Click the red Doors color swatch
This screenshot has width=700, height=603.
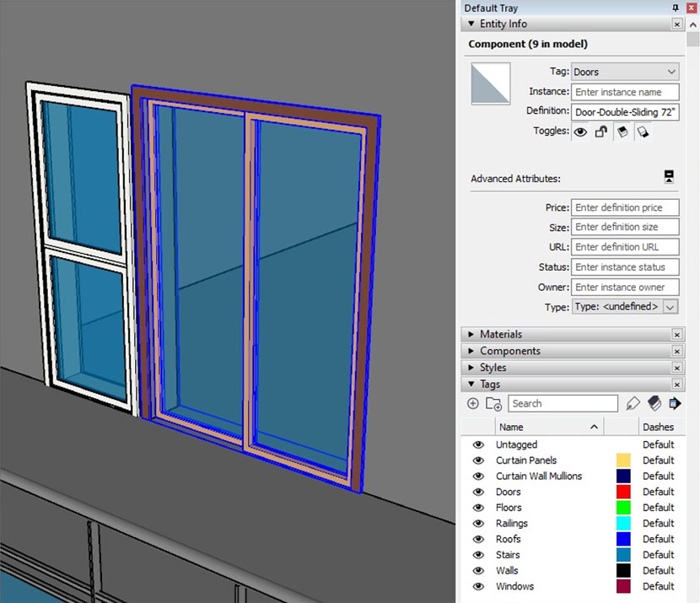pos(623,492)
